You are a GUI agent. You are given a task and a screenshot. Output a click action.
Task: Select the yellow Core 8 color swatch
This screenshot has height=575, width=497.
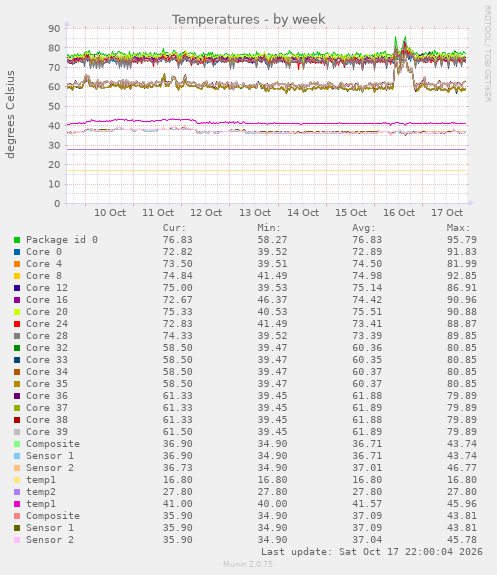pyautogui.click(x=17, y=276)
